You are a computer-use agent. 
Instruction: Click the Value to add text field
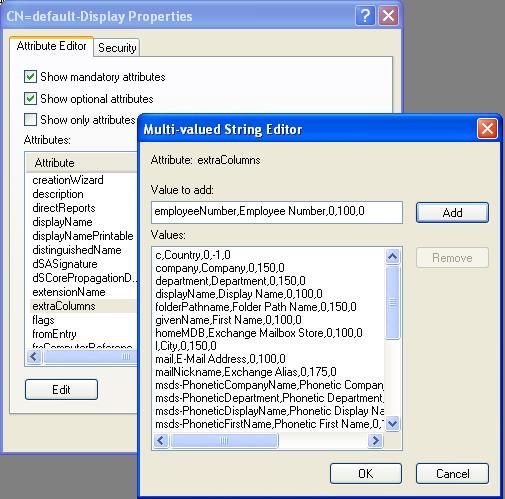coord(277,212)
